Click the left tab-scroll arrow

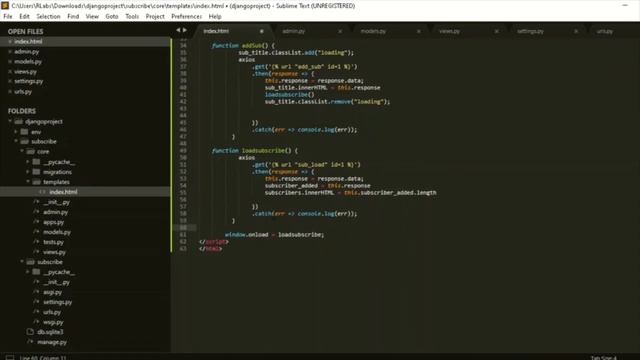178,30
